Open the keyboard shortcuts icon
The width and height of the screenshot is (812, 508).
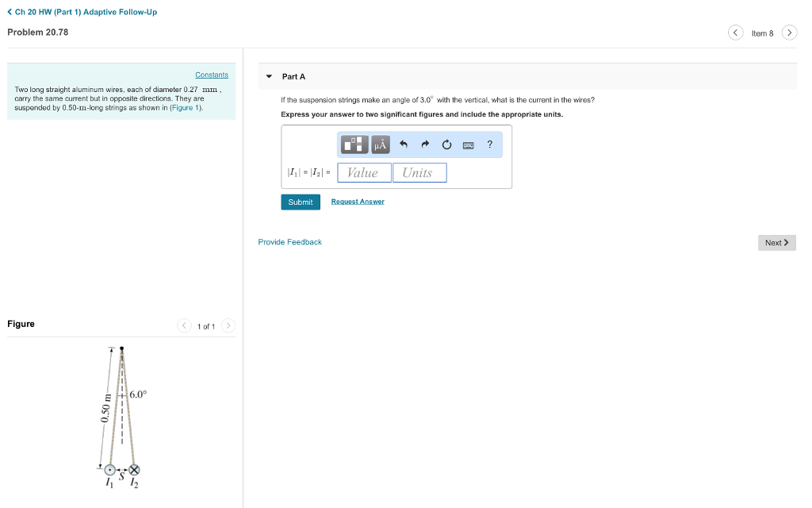[x=469, y=144]
